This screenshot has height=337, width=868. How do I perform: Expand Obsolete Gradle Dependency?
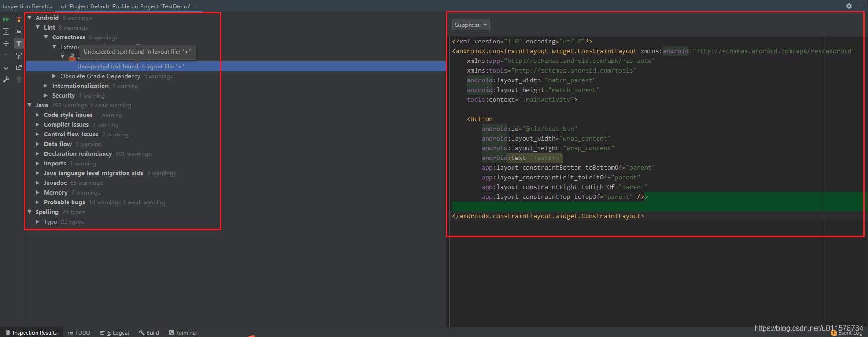(x=55, y=76)
